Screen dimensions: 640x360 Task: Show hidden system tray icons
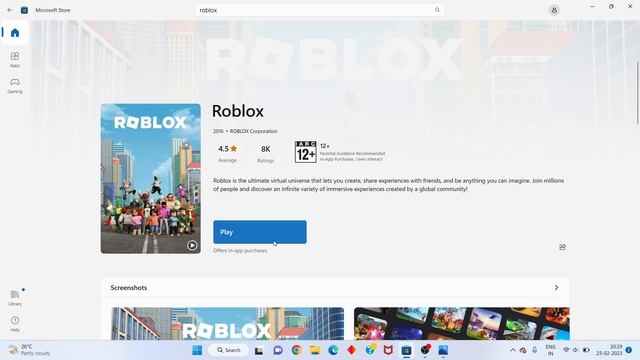513,350
